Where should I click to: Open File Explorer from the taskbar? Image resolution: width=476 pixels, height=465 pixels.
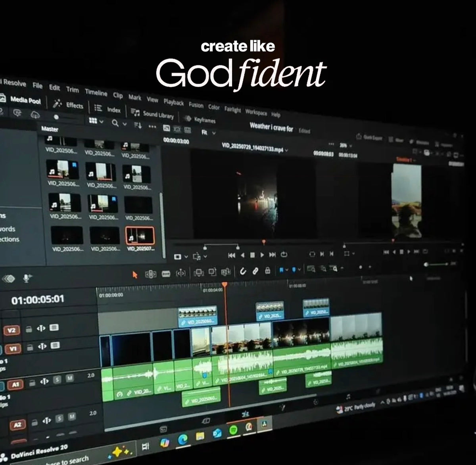pyautogui.click(x=201, y=436)
